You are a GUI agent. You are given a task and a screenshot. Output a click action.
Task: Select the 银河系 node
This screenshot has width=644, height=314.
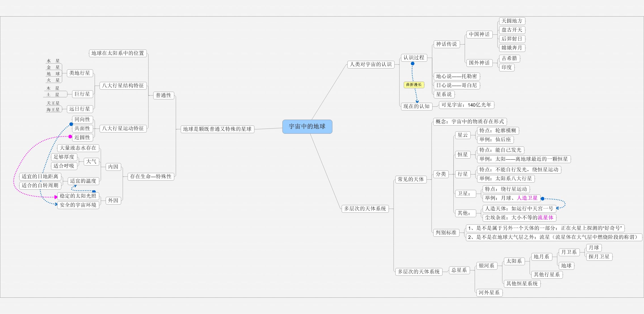pos(487,266)
